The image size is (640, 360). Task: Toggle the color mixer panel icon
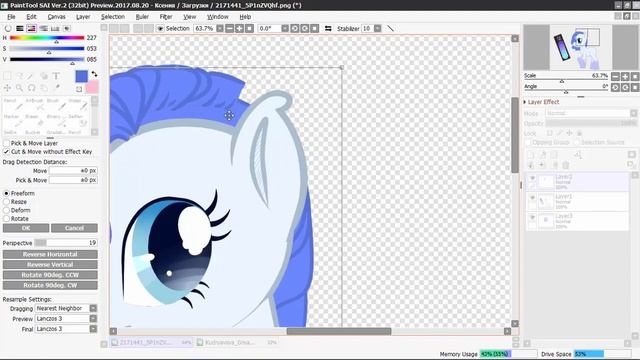click(43, 28)
